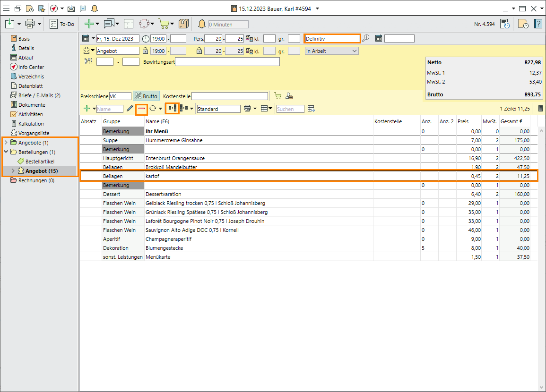Image resolution: width=546 pixels, height=392 pixels.
Task: Select Info Center in the sidebar
Action: 31,67
